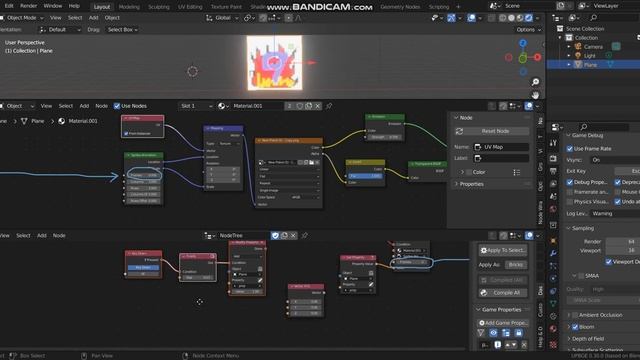Screen dimensions: 640x360
Task: Click the Compile All button
Action: click(x=503, y=293)
